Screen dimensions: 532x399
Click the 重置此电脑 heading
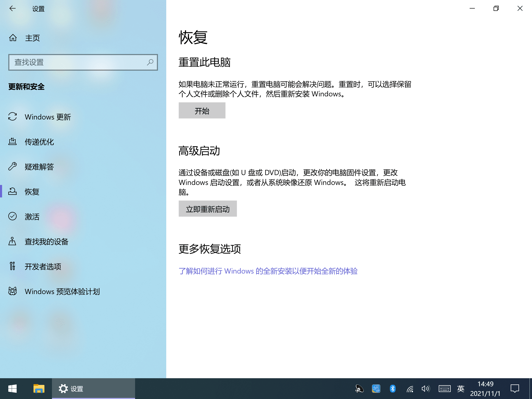[204, 62]
